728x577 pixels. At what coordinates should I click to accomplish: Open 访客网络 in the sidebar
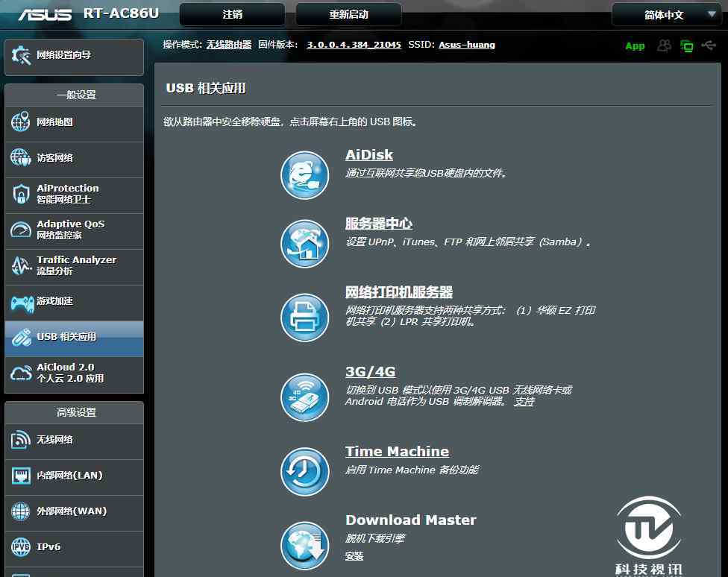[x=75, y=158]
